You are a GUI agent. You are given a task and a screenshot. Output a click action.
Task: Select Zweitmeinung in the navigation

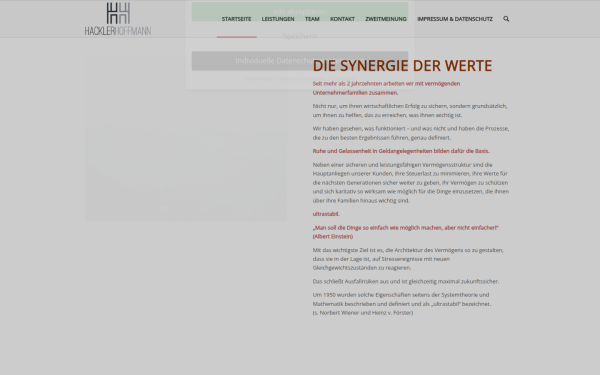[386, 19]
